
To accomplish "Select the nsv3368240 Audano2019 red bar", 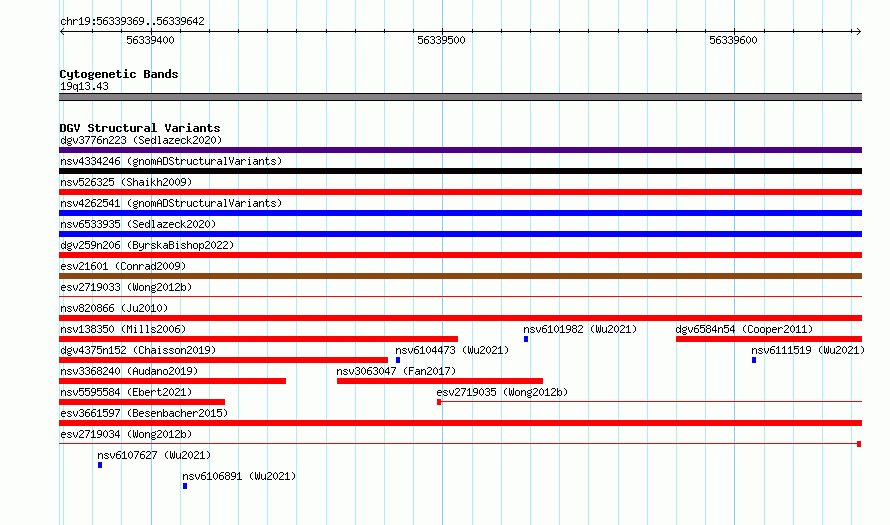I will (173, 381).
